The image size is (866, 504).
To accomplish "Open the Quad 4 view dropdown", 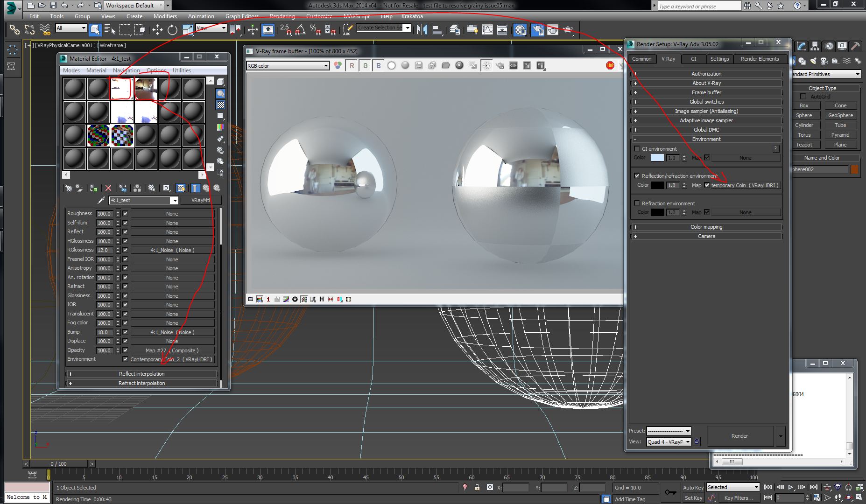I will tap(669, 442).
